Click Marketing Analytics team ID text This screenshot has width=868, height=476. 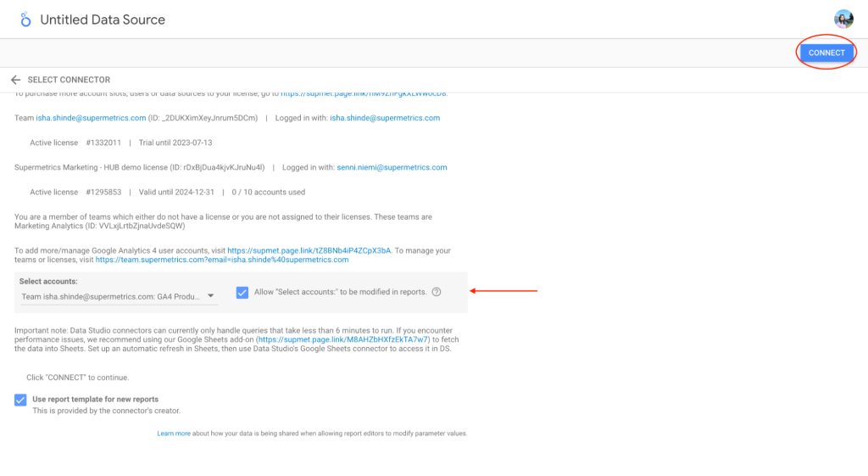[x=100, y=226]
